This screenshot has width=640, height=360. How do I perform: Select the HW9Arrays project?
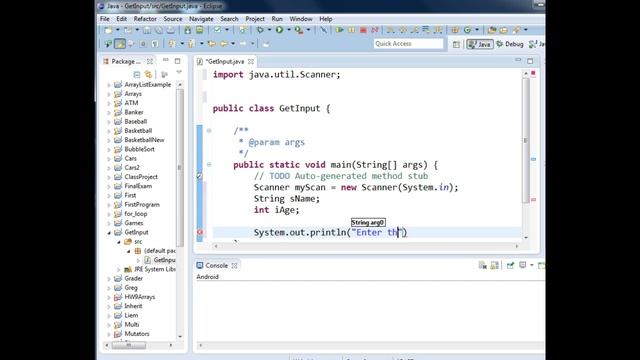[x=140, y=297]
